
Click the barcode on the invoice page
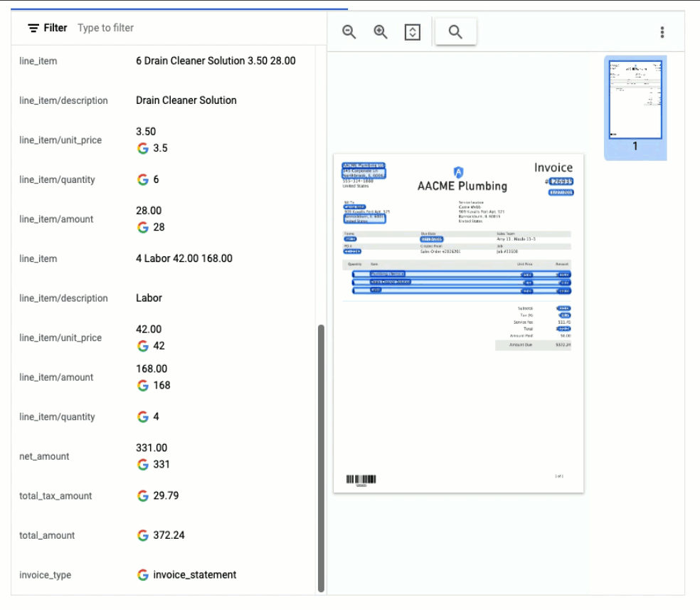(x=361, y=480)
